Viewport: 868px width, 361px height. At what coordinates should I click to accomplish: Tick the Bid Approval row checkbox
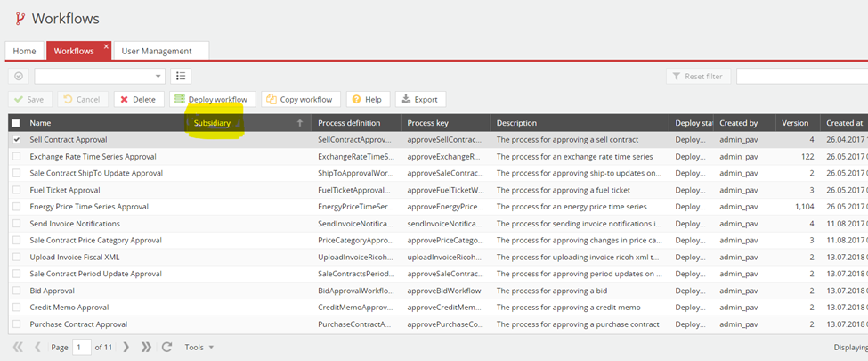pos(16,291)
